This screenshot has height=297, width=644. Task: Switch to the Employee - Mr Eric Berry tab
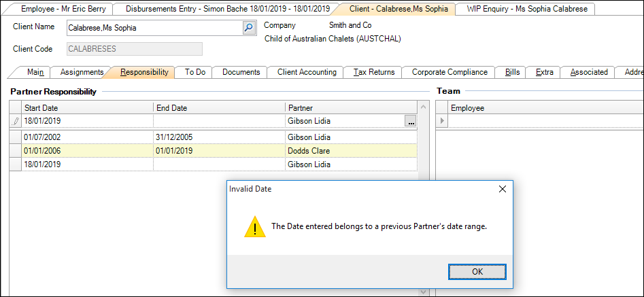[x=63, y=9]
